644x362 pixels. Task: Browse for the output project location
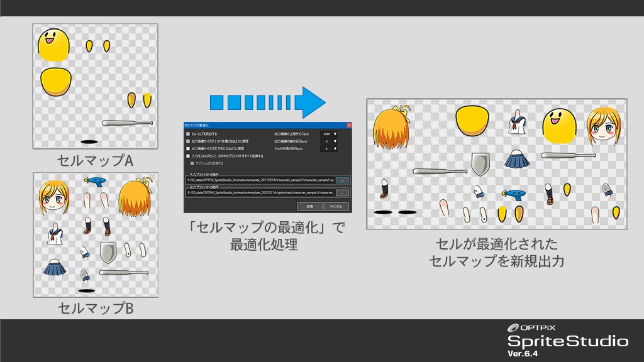[342, 193]
